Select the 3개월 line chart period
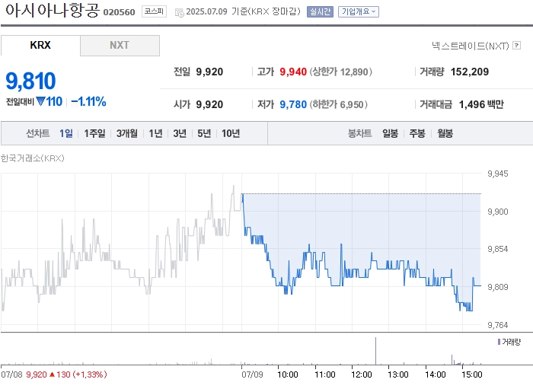533x392 pixels. click(127, 133)
